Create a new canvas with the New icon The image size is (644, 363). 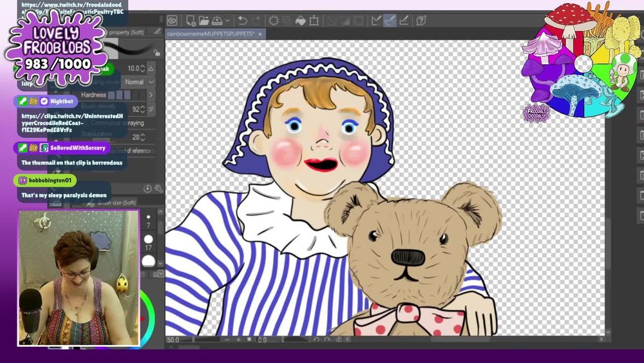point(191,21)
